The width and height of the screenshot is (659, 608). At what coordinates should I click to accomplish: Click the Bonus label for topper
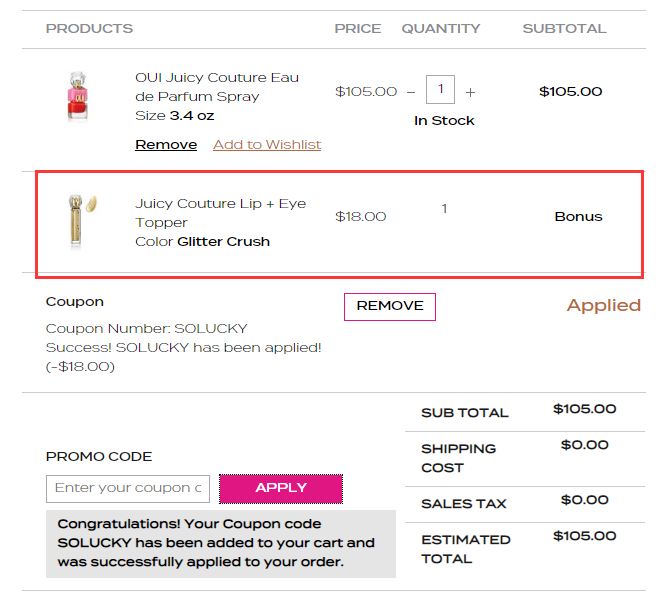(578, 216)
